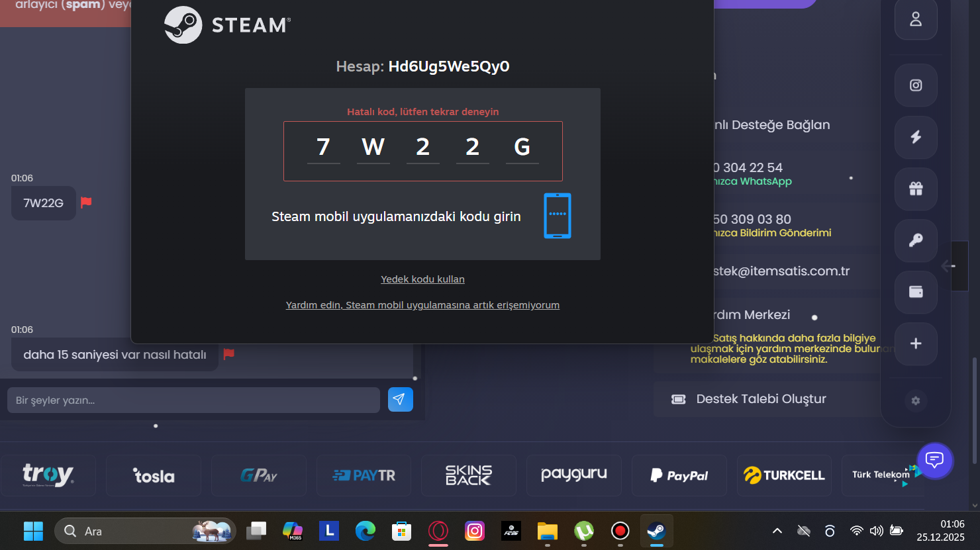Screen dimensions: 980x550
Task: Click the 'Bir şeyler yazın...' chat input
Action: [193, 400]
